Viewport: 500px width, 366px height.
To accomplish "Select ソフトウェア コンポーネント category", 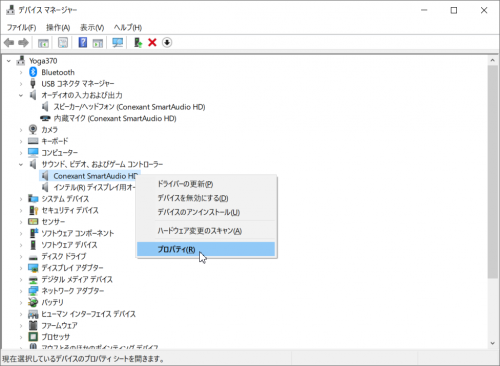I will [78, 233].
